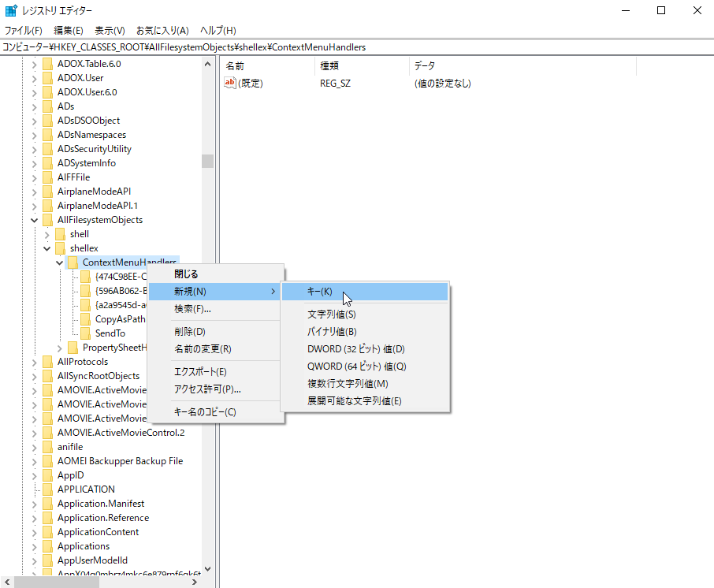Choose DWORD (32 ビット) 値(D)
The image size is (714, 588).
(x=365, y=349)
